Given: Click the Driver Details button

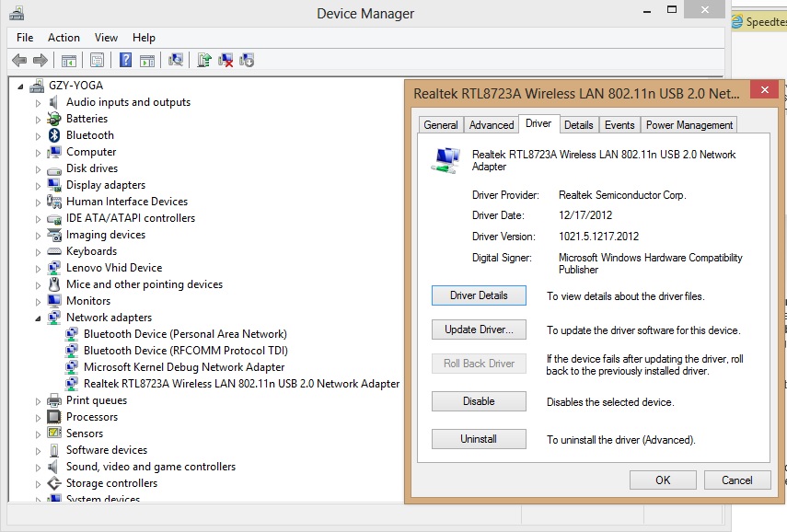Looking at the screenshot, I should [479, 295].
